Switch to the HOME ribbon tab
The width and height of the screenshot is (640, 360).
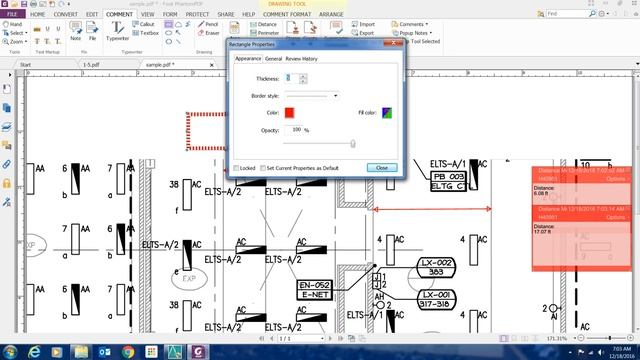[38, 14]
